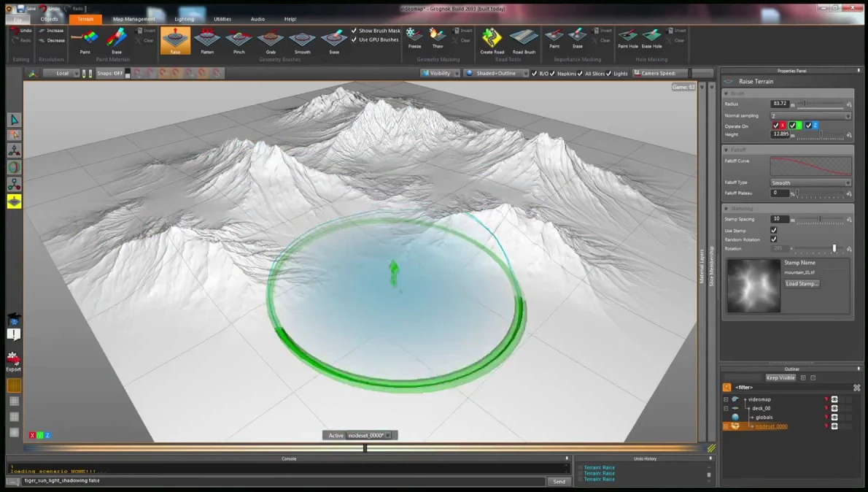Select the Road Brush tool
The height and width of the screenshot is (492, 868).
(524, 40)
